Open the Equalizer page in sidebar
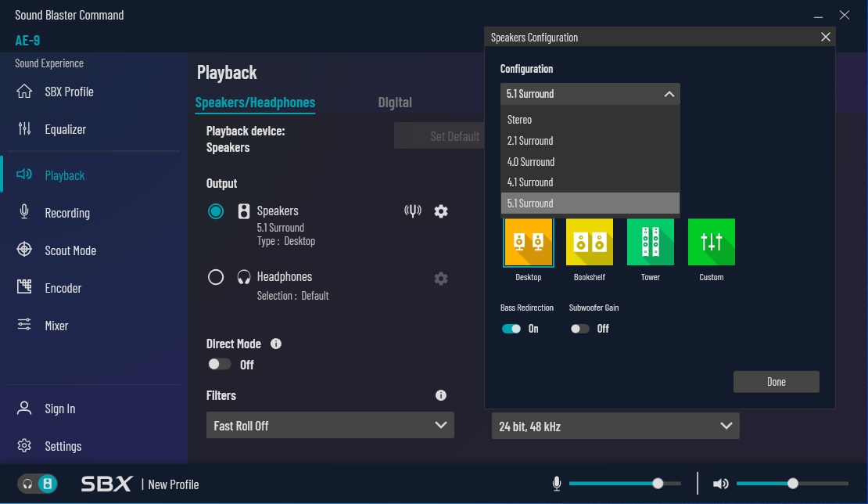The image size is (868, 504). (66, 129)
